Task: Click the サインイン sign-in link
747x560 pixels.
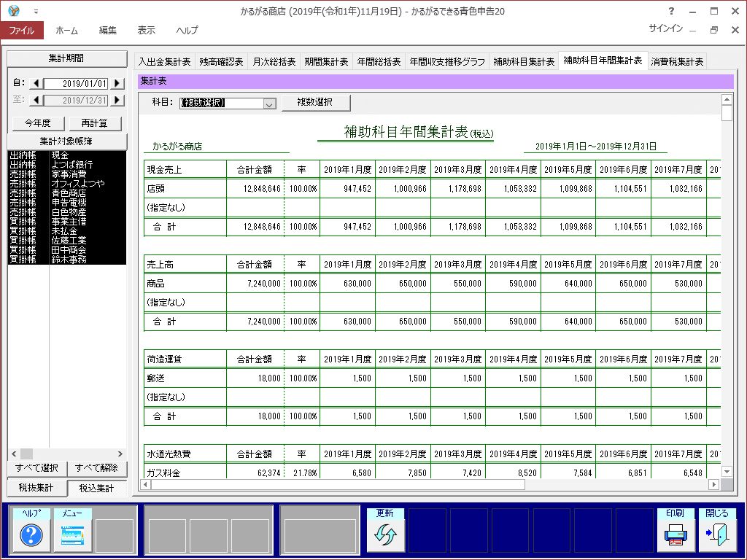Action: 665,29
